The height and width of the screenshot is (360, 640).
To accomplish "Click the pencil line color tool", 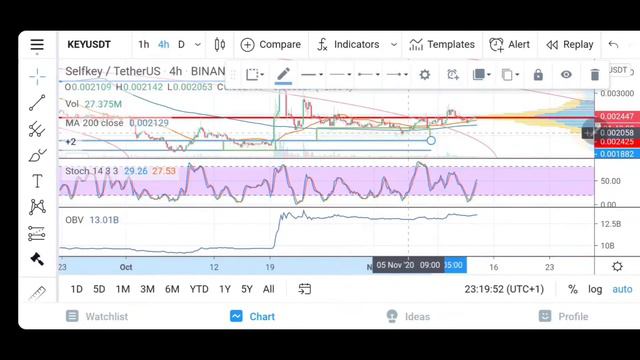I will (x=283, y=75).
